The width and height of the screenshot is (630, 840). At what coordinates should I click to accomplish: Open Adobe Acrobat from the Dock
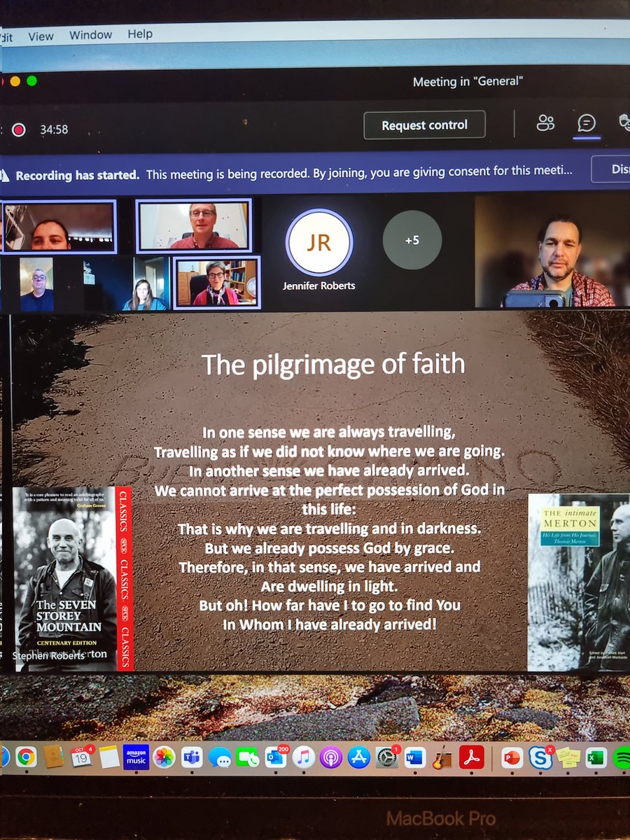[471, 757]
